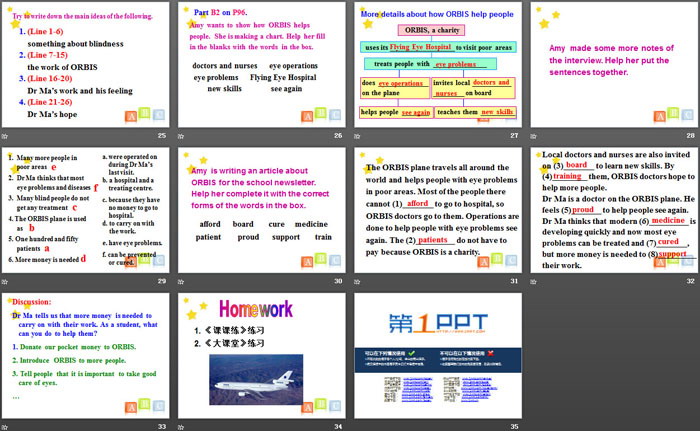Click slide number 29 label

(162, 281)
